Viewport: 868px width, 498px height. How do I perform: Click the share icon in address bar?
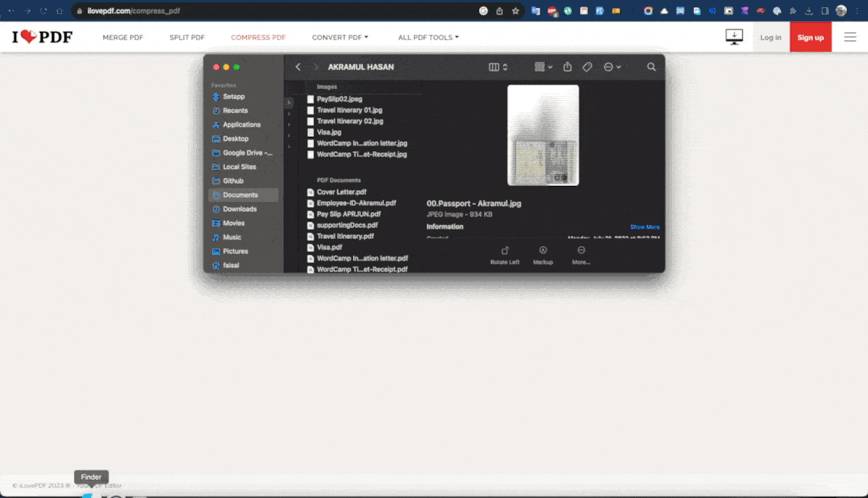(x=500, y=11)
